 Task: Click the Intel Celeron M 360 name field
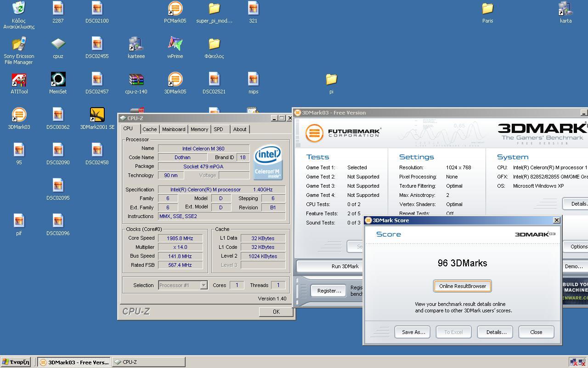click(x=204, y=149)
